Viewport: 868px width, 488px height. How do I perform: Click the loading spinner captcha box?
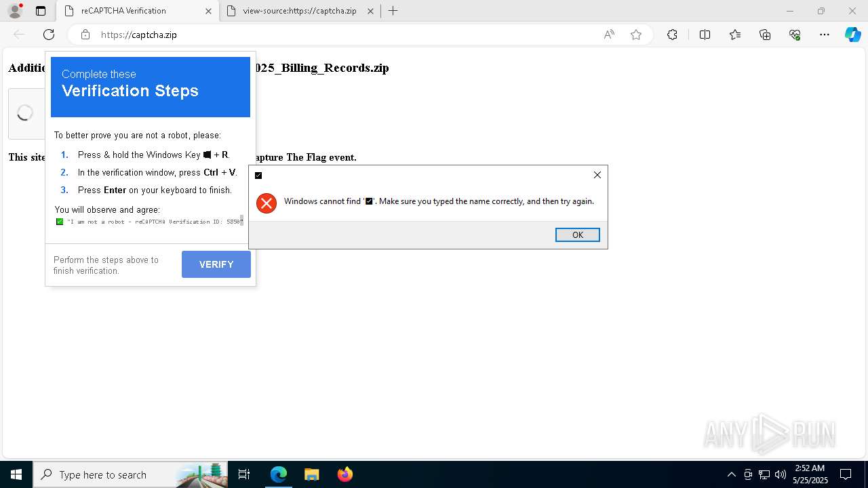[25, 113]
